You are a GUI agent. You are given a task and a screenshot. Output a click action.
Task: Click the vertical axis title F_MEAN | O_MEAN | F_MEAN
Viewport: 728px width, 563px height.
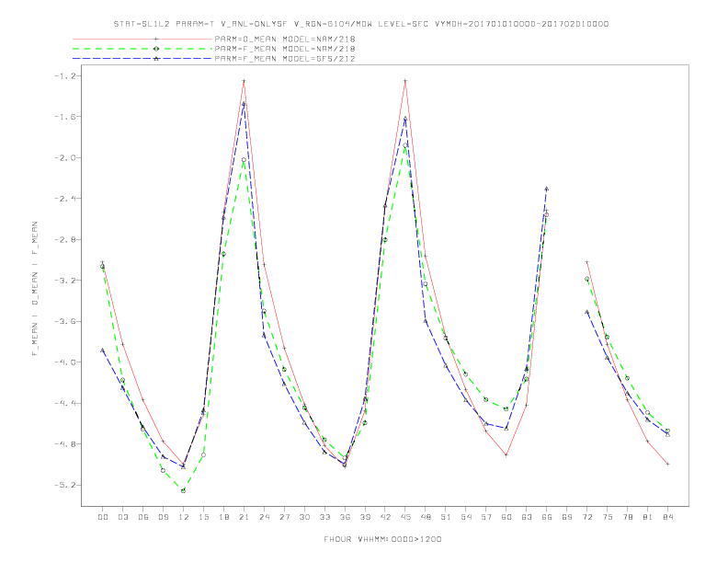tap(35, 289)
